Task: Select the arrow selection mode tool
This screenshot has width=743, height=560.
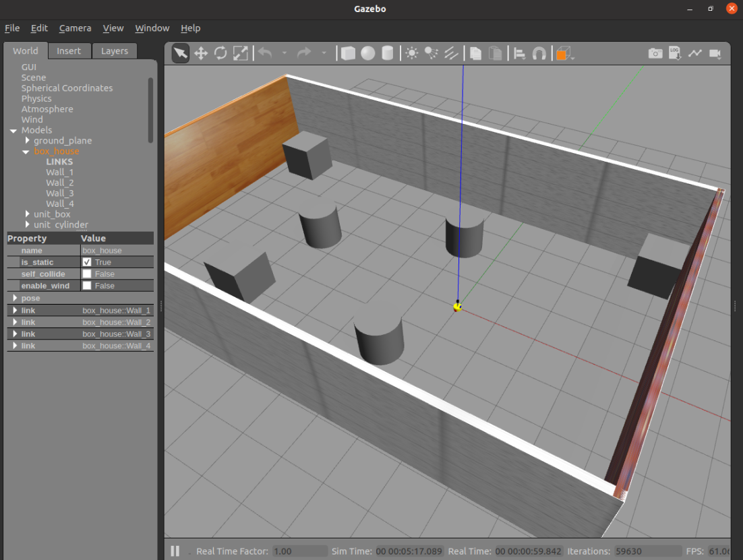Action: coord(181,53)
